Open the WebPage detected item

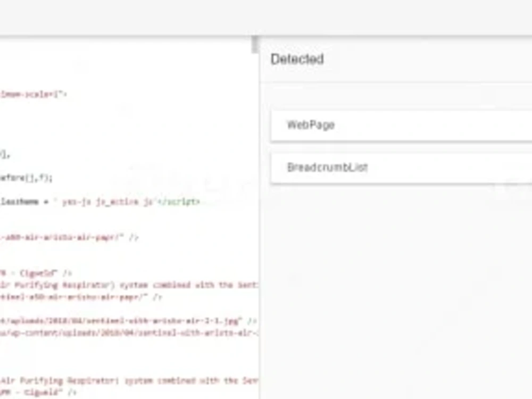pos(401,125)
